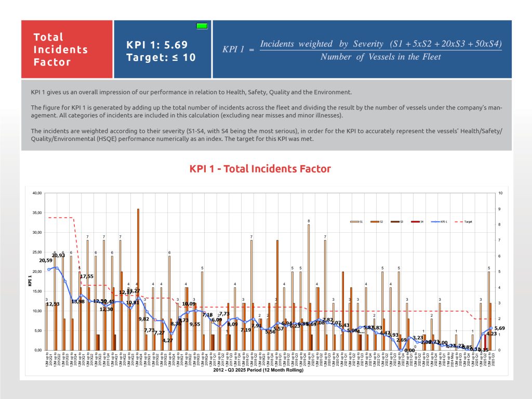Viewport: 532px width, 399px height.
Task: Click the 0,00 data point on the KPI line
Action: 409,351
